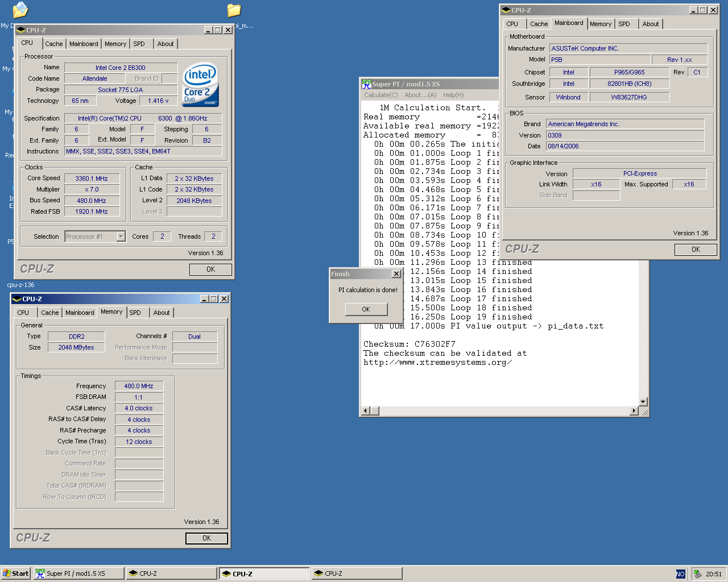Click OK in the CPU-Z Memory window
Image resolution: width=728 pixels, height=582 pixels.
pyautogui.click(x=206, y=538)
